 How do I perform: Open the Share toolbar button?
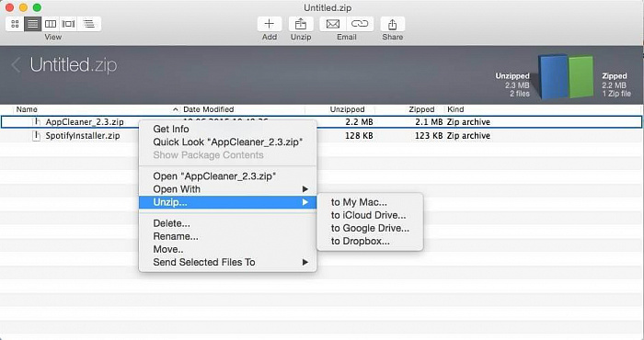click(392, 24)
